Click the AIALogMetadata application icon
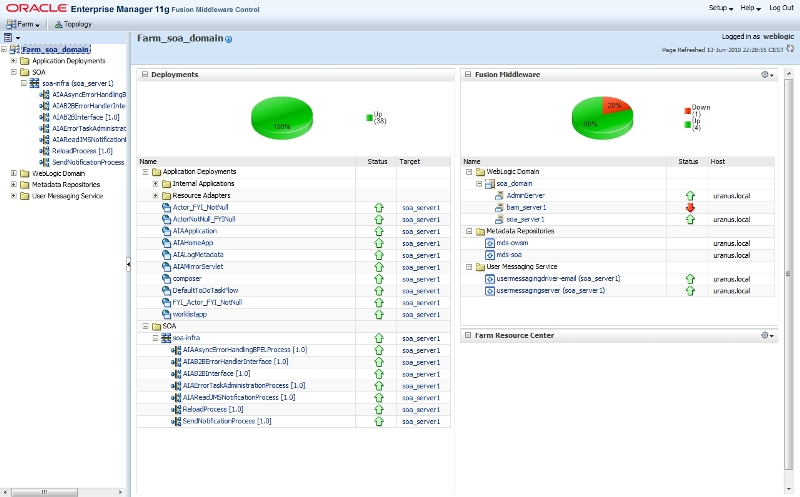The image size is (800, 497). [x=166, y=255]
